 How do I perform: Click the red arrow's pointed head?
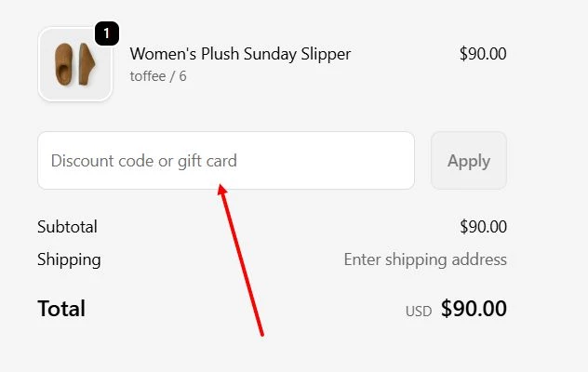(222, 189)
